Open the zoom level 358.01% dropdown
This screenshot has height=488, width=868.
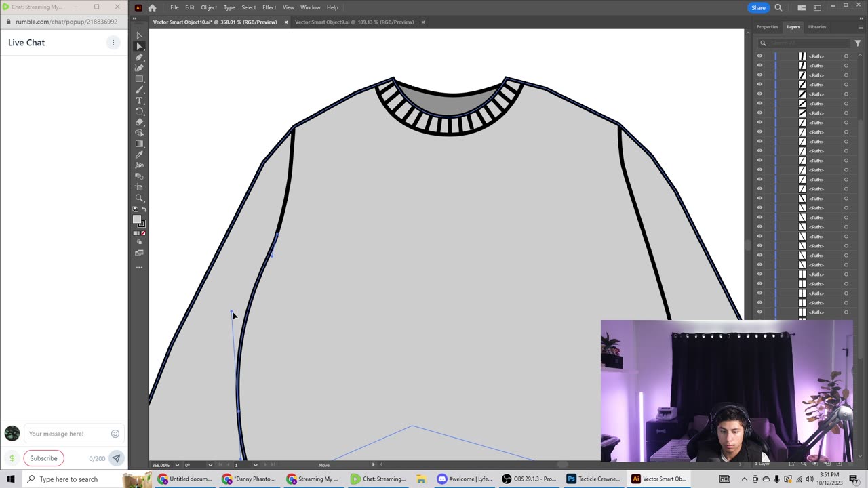(x=178, y=465)
